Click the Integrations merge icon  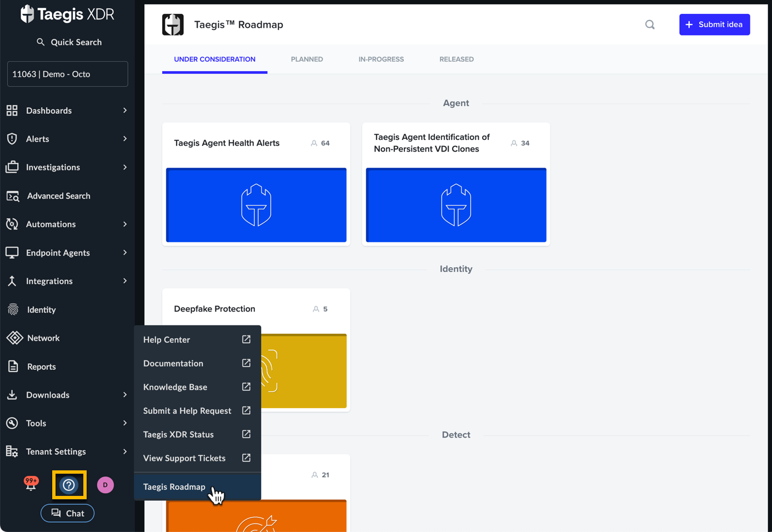pyautogui.click(x=12, y=281)
